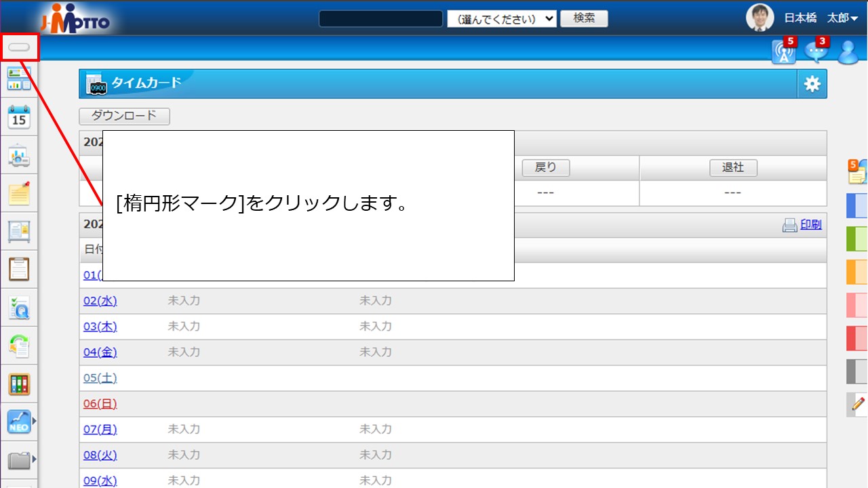868x488 pixels.
Task: Open the bulletin board icon in sidebar
Action: pyautogui.click(x=19, y=232)
